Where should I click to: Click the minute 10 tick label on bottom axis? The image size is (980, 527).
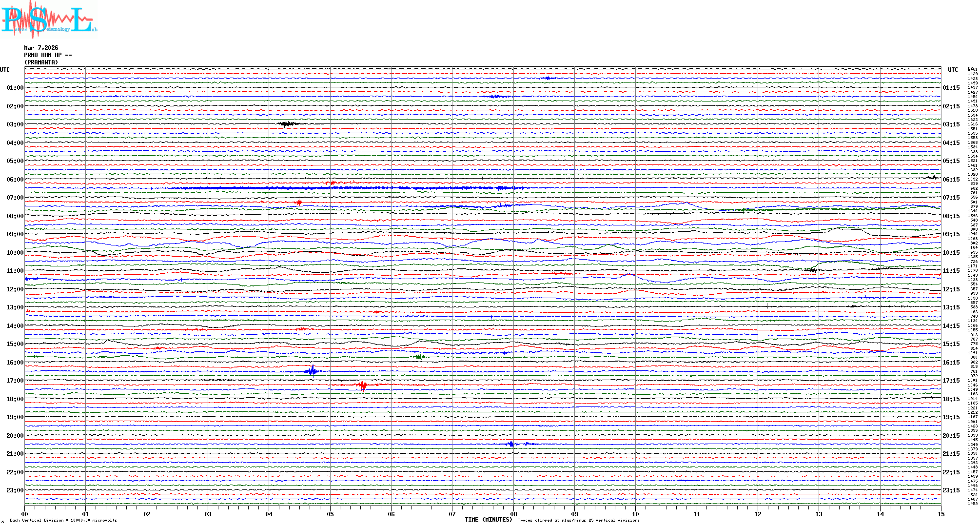[x=635, y=514]
